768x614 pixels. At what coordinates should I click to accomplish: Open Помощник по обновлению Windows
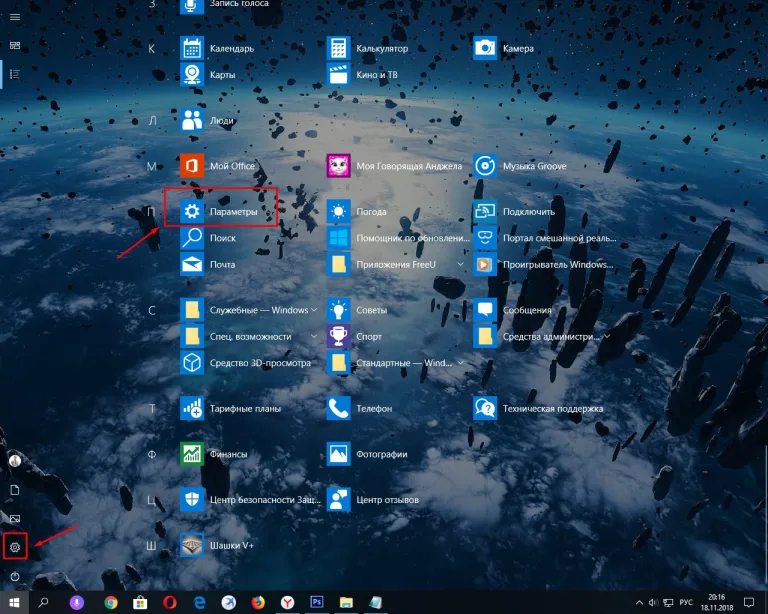[x=398, y=238]
